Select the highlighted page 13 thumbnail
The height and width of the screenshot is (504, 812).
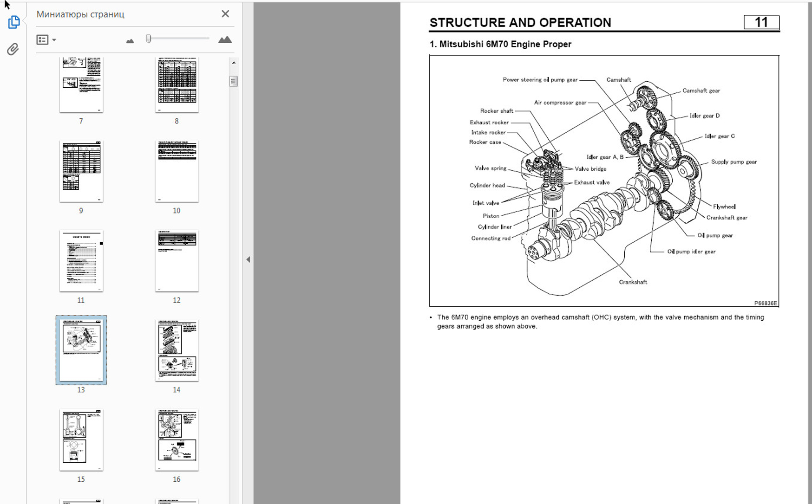[x=81, y=350]
